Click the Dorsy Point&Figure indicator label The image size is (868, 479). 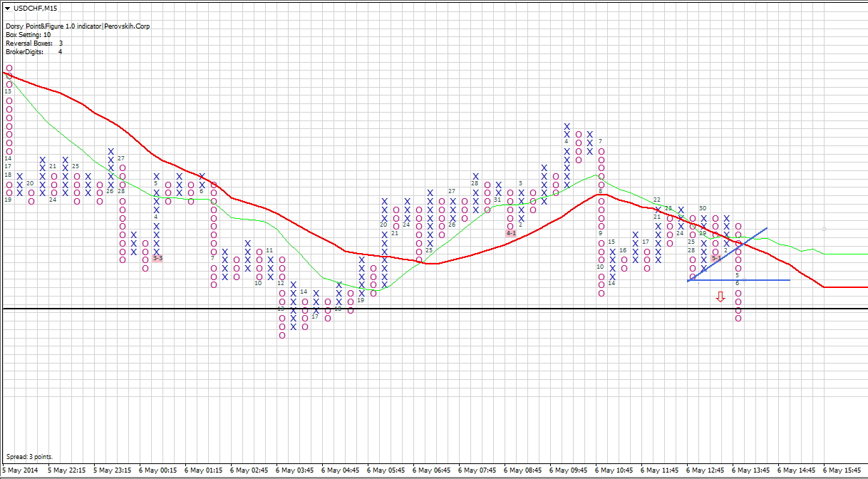click(x=78, y=26)
